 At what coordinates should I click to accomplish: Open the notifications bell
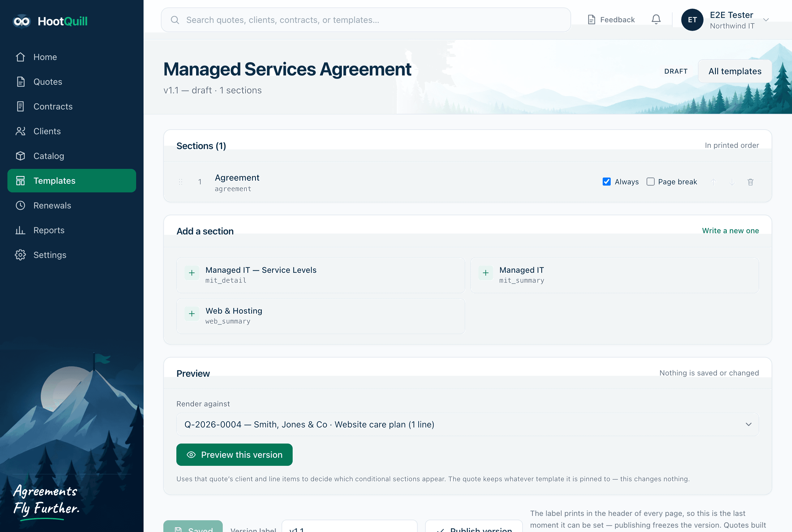pyautogui.click(x=656, y=20)
